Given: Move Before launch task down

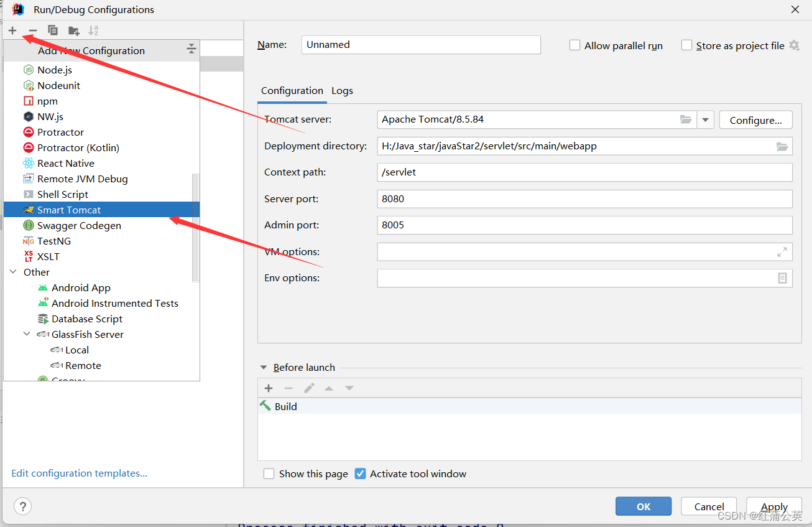Looking at the screenshot, I should (349, 388).
